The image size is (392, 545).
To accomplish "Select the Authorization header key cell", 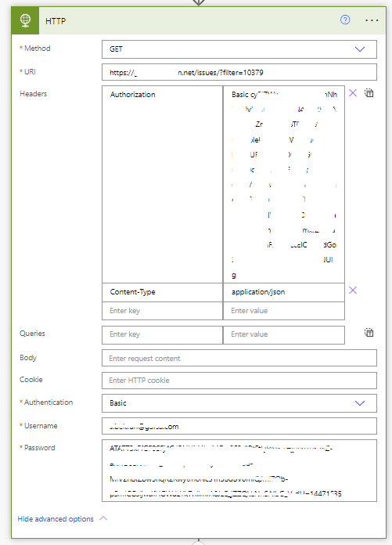I will pyautogui.click(x=162, y=184).
